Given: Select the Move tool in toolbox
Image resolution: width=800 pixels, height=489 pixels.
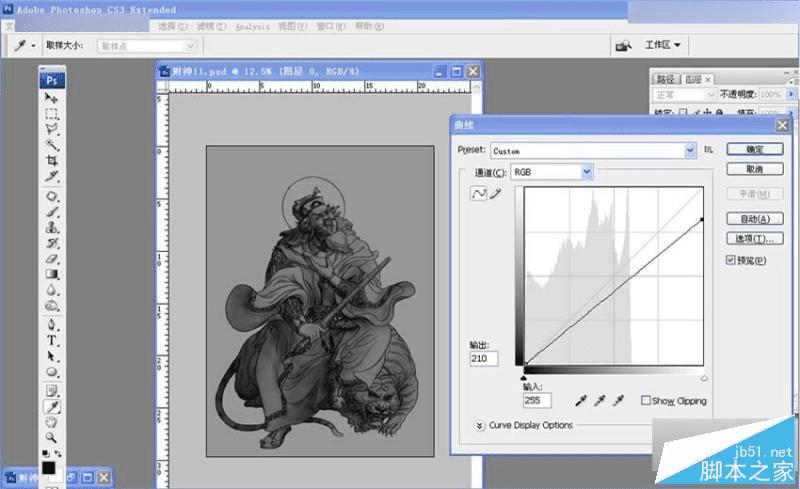Looking at the screenshot, I should (x=51, y=98).
